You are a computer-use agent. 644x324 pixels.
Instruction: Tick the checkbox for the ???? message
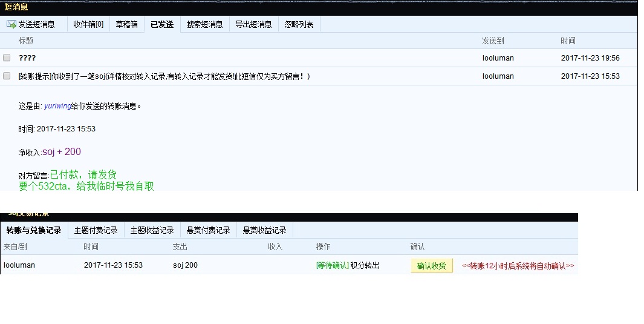7,58
